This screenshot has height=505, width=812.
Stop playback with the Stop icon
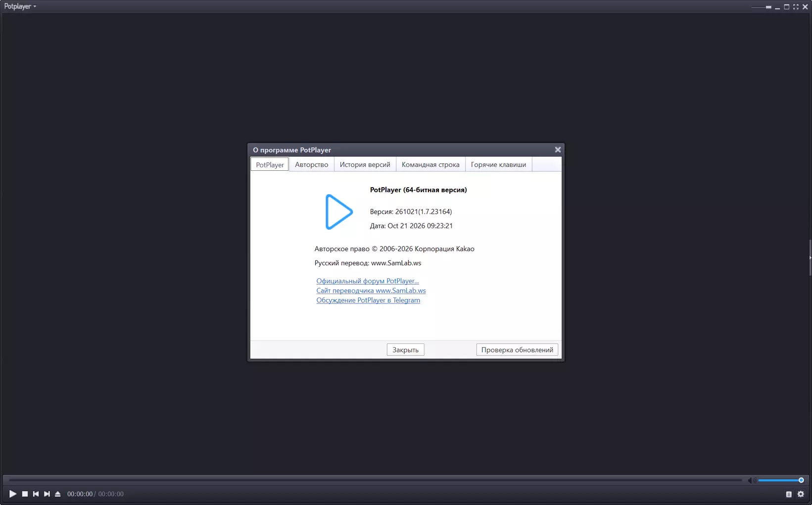tap(25, 494)
